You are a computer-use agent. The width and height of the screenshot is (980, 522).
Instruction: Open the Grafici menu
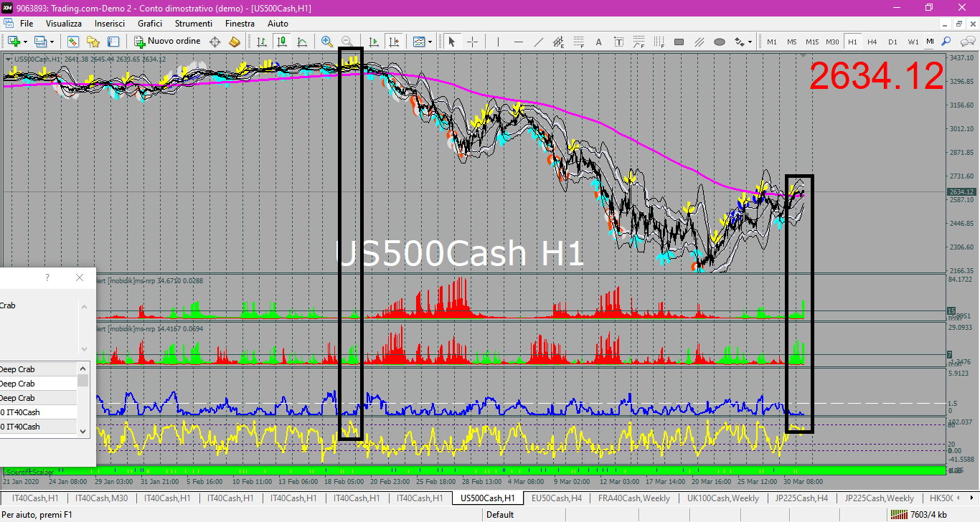(x=150, y=24)
